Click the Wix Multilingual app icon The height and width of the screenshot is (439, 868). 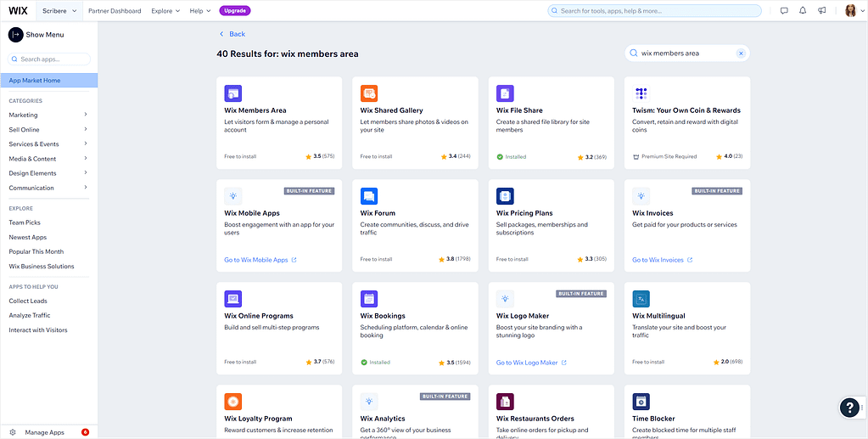(x=641, y=299)
